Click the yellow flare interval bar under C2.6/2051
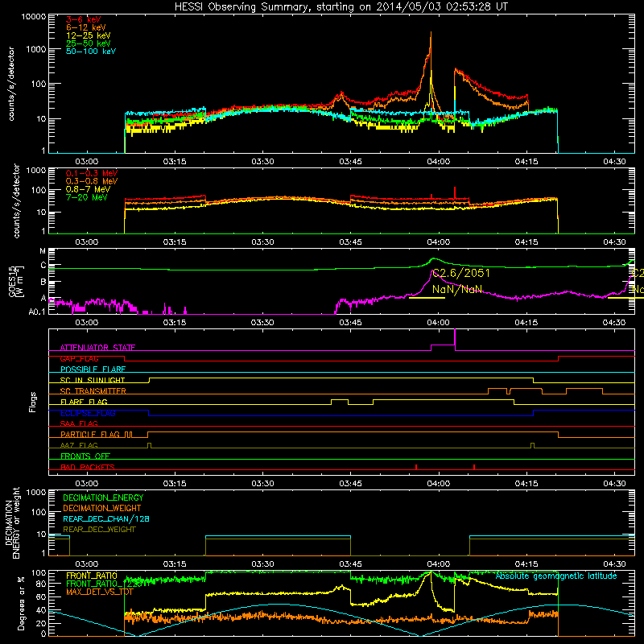Image resolution: width=644 pixels, height=644 pixels. [x=427, y=298]
